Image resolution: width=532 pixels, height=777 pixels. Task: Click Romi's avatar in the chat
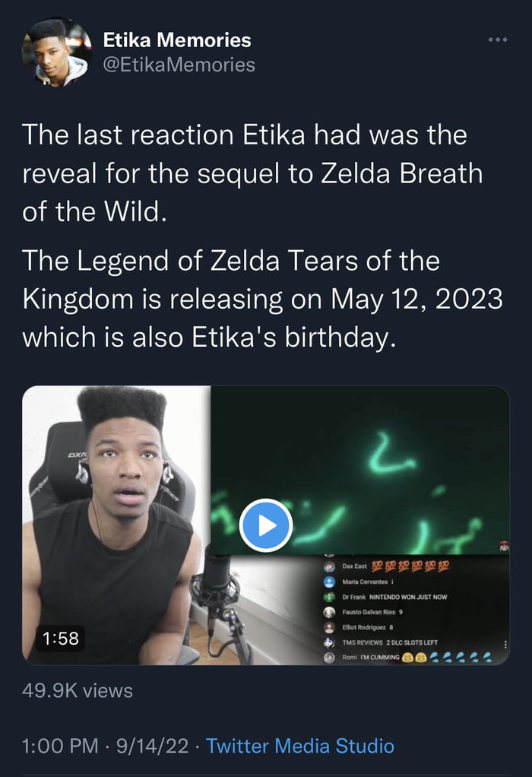[330, 655]
